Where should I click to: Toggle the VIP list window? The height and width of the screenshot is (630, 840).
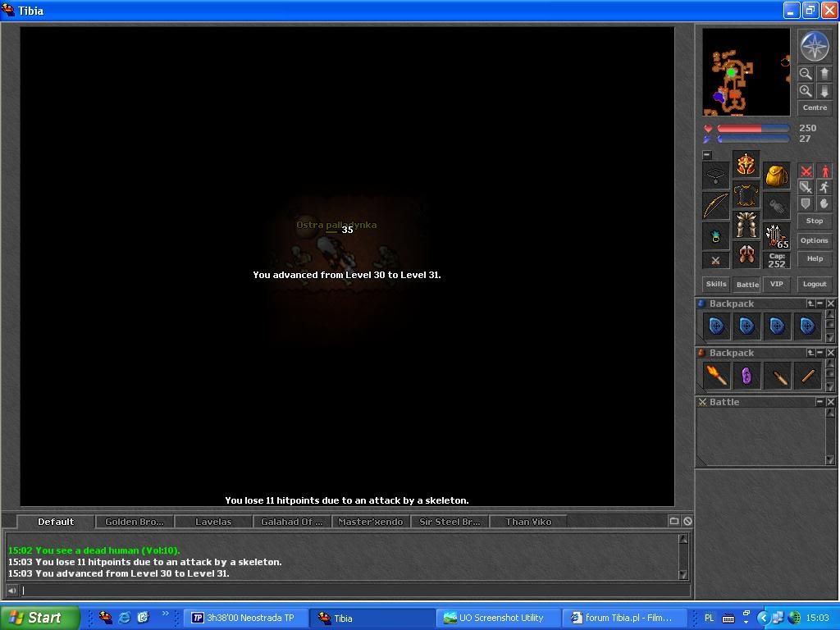point(777,285)
